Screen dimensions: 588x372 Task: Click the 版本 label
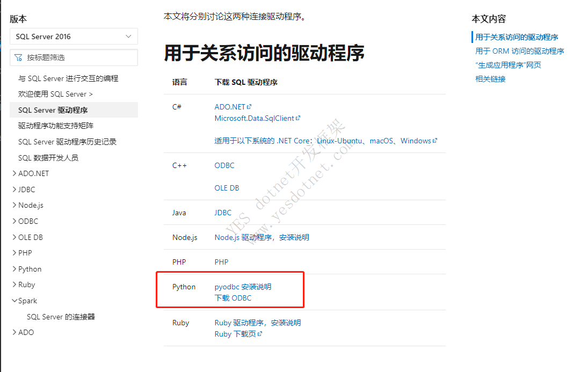tap(18, 19)
